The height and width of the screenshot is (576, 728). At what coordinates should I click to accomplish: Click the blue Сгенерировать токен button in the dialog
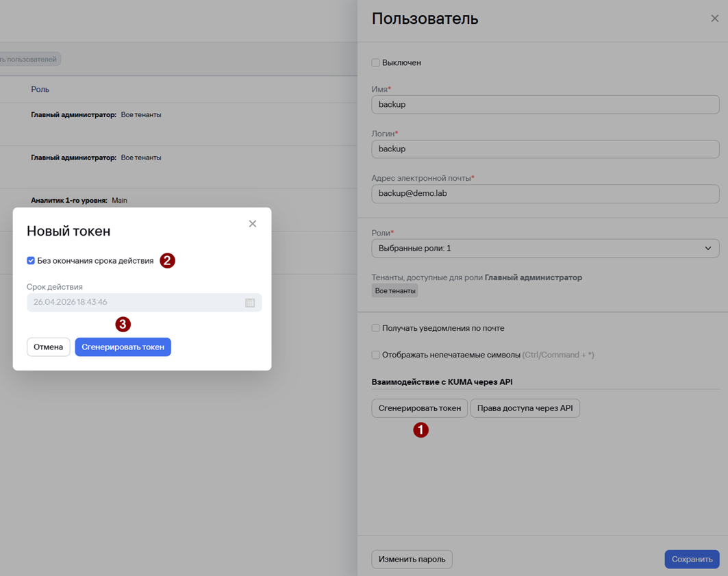123,347
